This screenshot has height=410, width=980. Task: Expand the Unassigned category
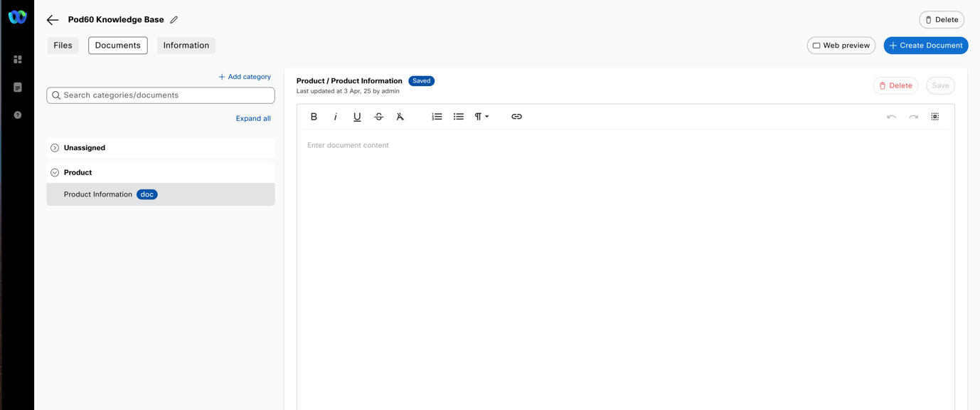[x=55, y=148]
